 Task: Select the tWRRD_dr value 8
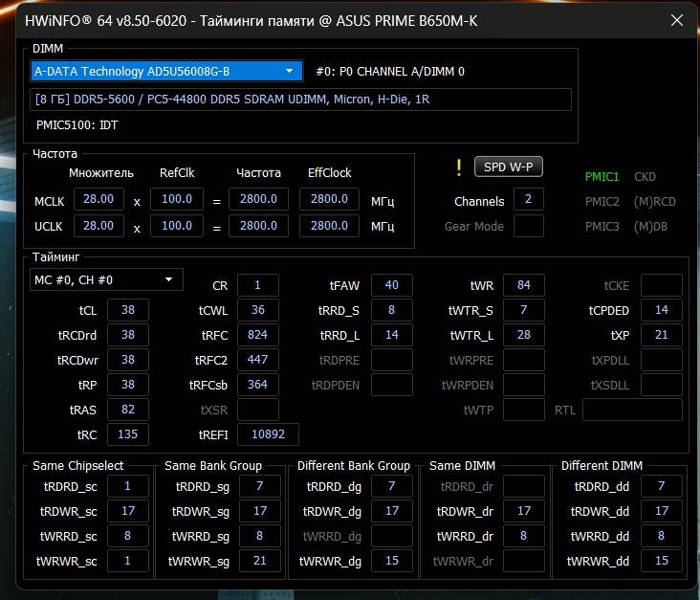coord(524,536)
